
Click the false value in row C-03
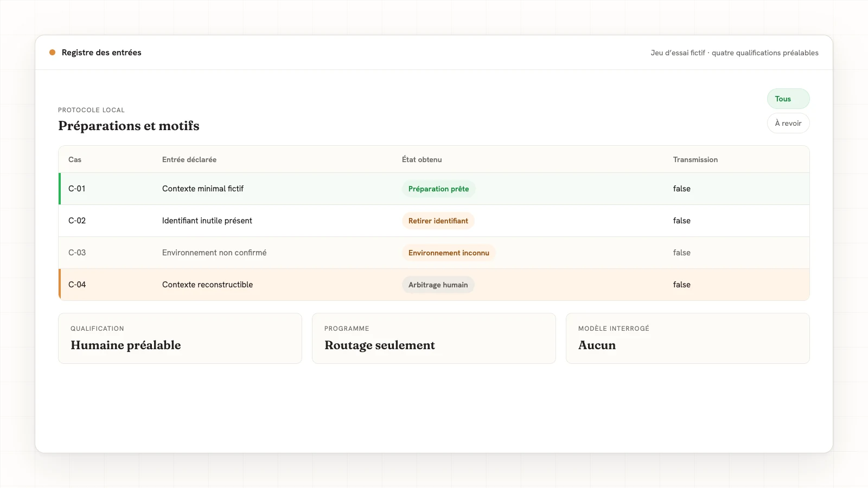[x=682, y=253]
